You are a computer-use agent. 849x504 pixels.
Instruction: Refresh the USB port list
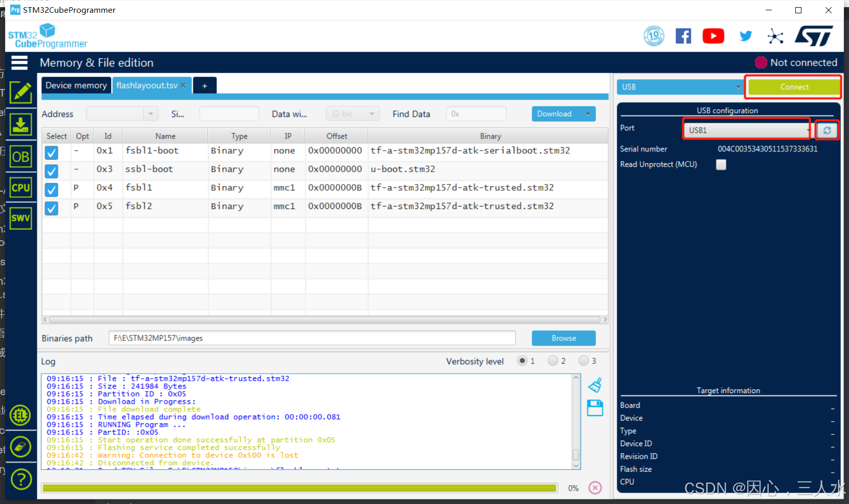(x=827, y=130)
